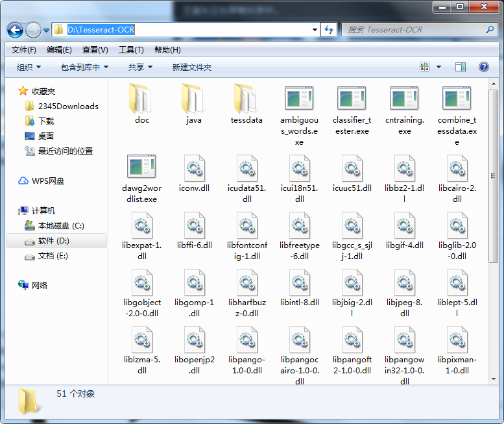Viewport: 504px width, 424px height.
Task: Open the 查看(V) menu
Action: [x=95, y=50]
